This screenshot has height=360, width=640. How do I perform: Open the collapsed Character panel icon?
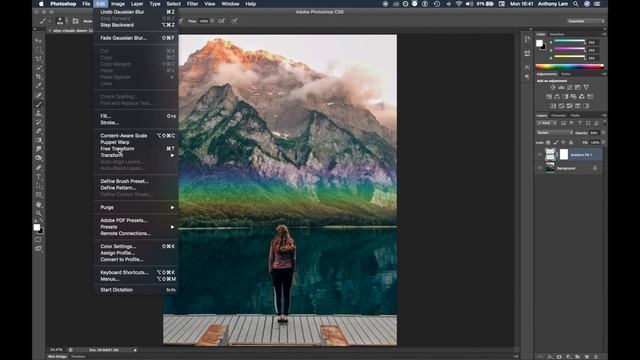pos(527,67)
